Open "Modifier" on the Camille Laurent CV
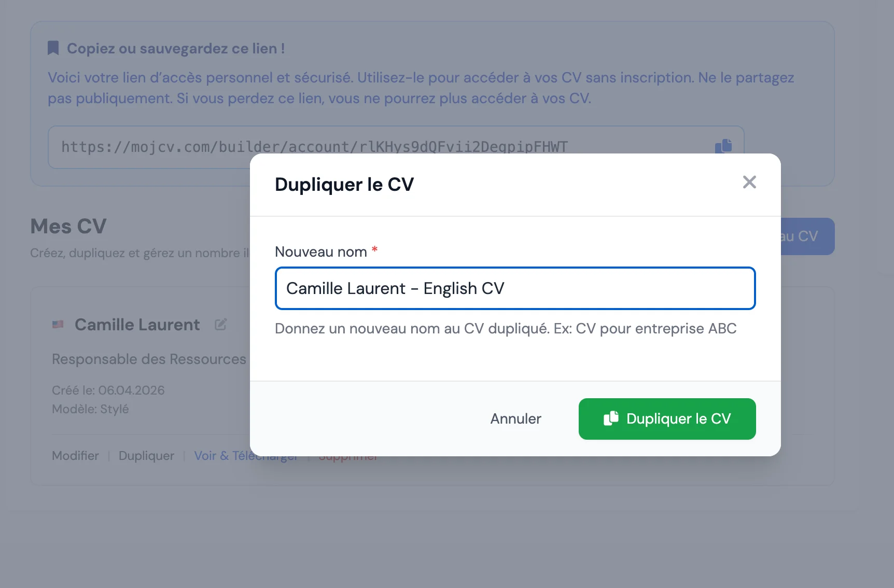 click(75, 456)
